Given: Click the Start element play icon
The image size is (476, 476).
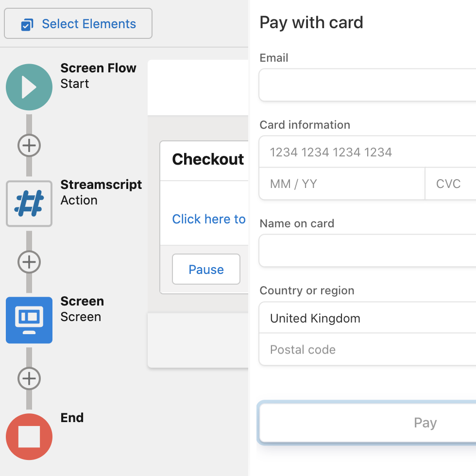Looking at the screenshot, I should coord(29,87).
